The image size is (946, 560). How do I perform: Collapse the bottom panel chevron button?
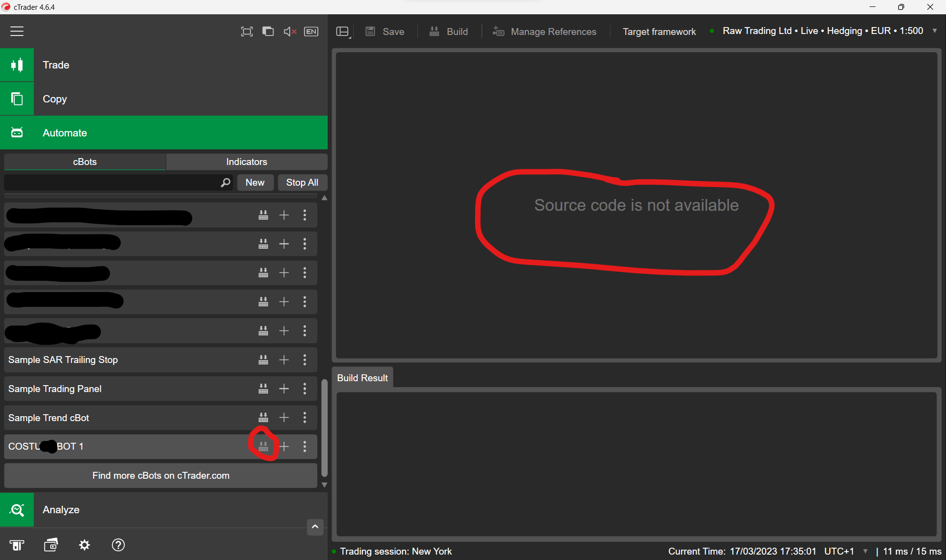pos(315,527)
